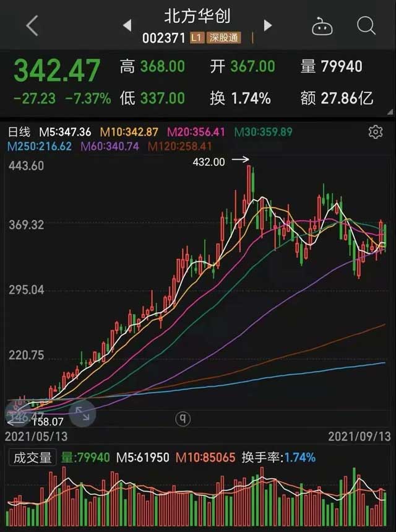
Task: Switch to next stock with right triangle
Action: coord(268,25)
